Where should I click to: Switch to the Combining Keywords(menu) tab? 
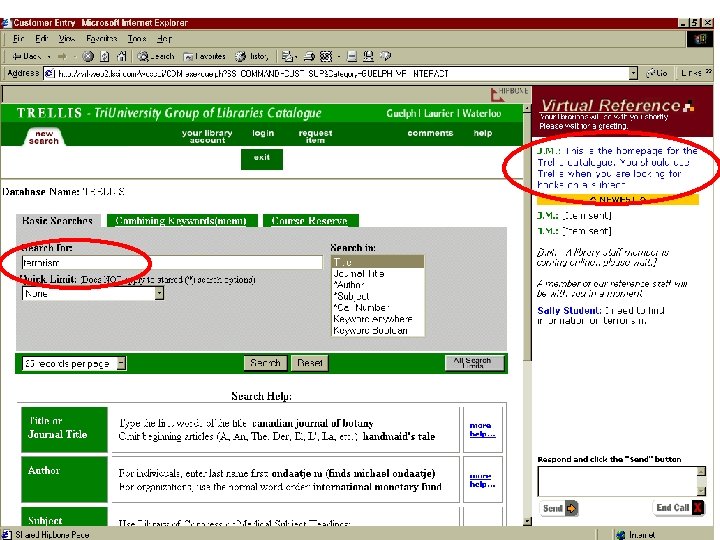tap(181, 221)
